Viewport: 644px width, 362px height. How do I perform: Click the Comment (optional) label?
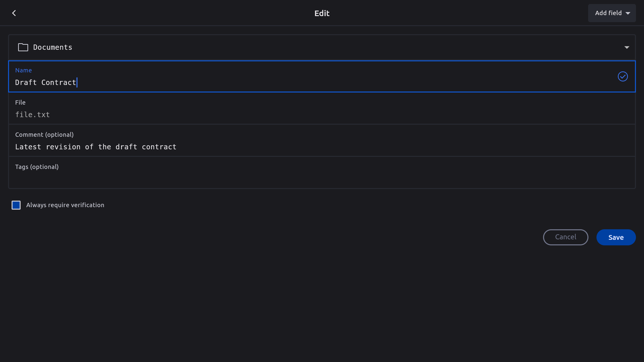click(x=44, y=135)
